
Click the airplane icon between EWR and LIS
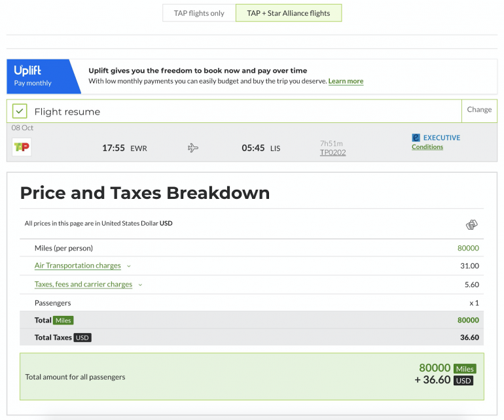(x=193, y=149)
